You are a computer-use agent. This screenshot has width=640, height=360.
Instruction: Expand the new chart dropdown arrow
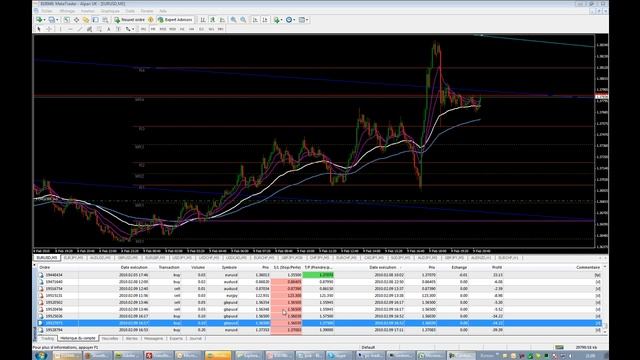[44, 20]
